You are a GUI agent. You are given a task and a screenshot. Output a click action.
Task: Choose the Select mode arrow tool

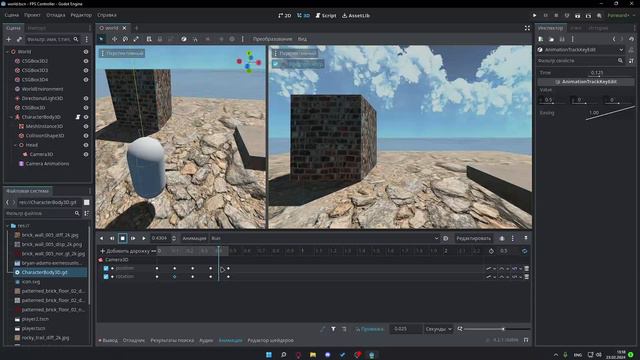tap(102, 39)
